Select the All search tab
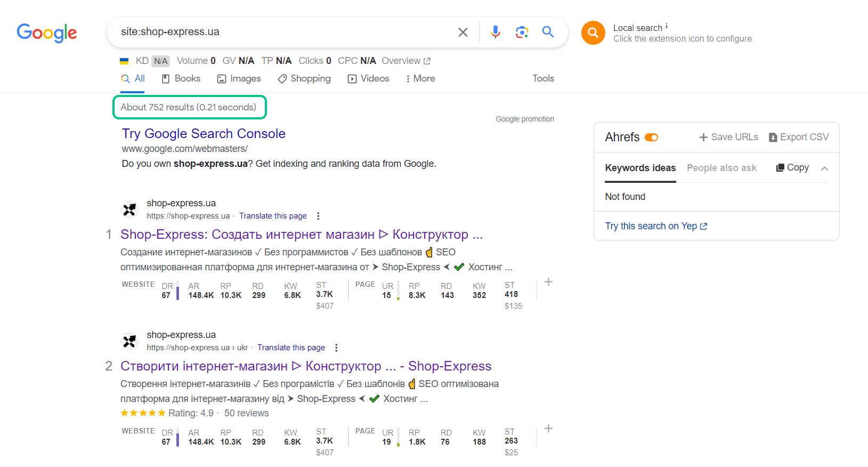The width and height of the screenshot is (868, 467). pyautogui.click(x=133, y=78)
